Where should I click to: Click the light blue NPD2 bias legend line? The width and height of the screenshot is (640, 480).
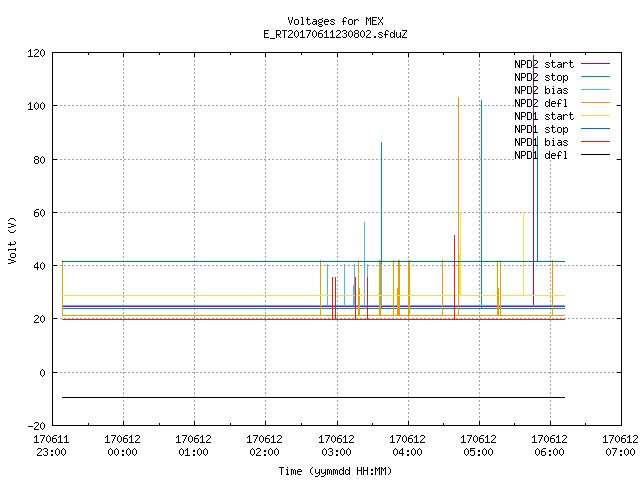point(595,90)
